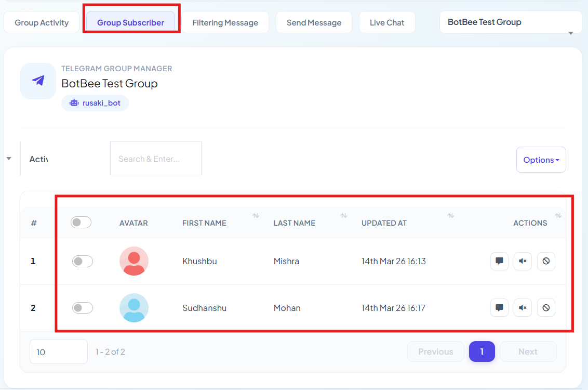The height and width of the screenshot is (390, 588).
Task: Click the BotBee Test Group heading
Action: coord(110,83)
